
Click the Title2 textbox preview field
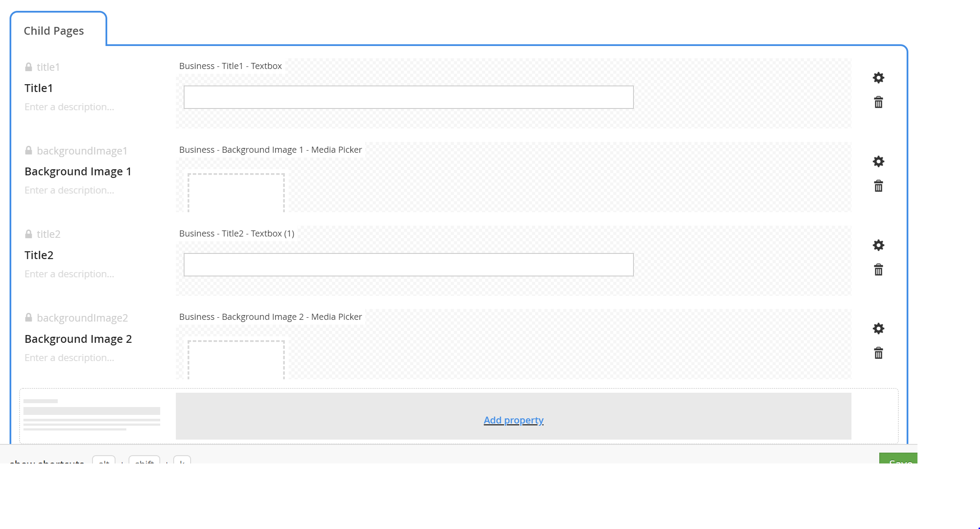409,265
